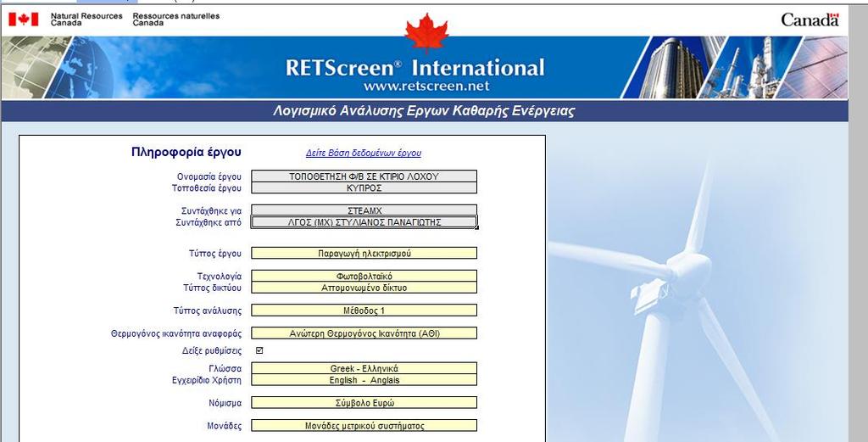Screen dimensions: 868x442
Task: Select the Τοποθεσία έργου field containing ΚΥΠΡΟΣ
Action: point(364,187)
